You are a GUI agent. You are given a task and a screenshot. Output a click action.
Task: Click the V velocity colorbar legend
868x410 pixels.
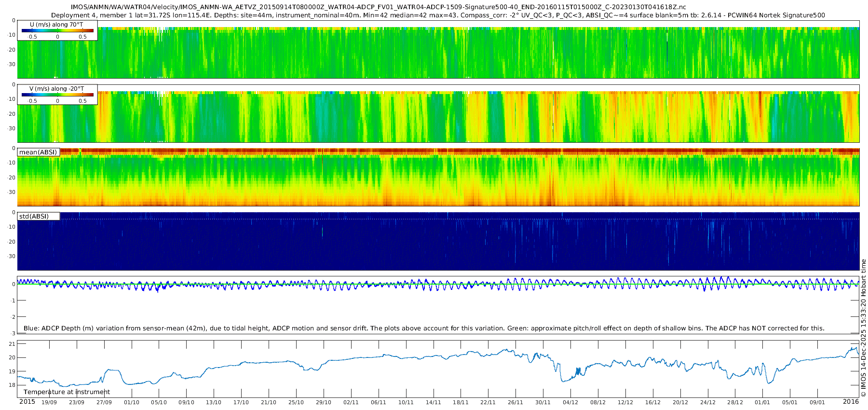pyautogui.click(x=57, y=95)
